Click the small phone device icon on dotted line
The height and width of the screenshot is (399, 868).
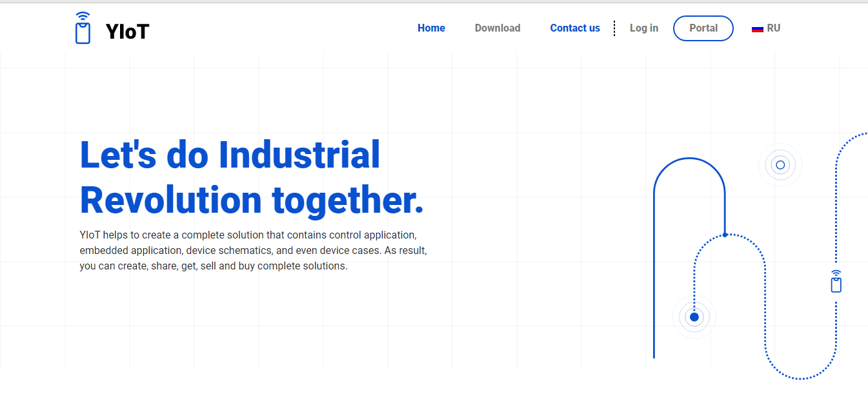[836, 282]
